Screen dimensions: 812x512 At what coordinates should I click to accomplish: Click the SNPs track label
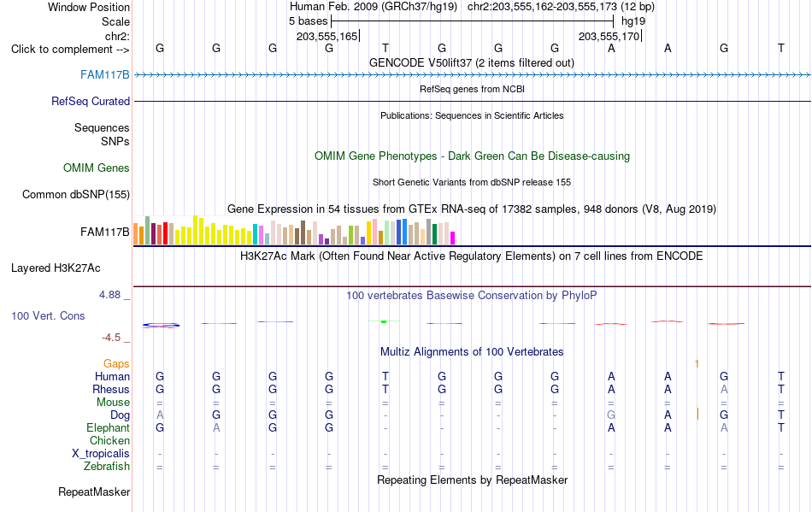click(115, 141)
